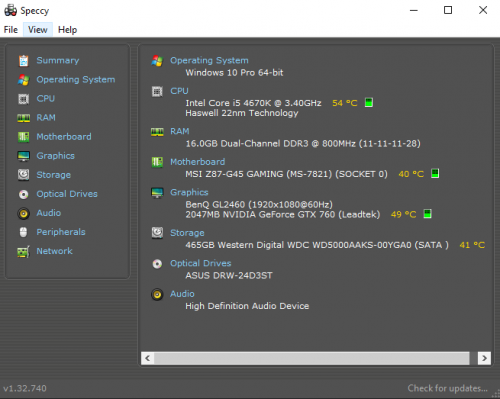Click the green GPU temperature indicator

[427, 214]
